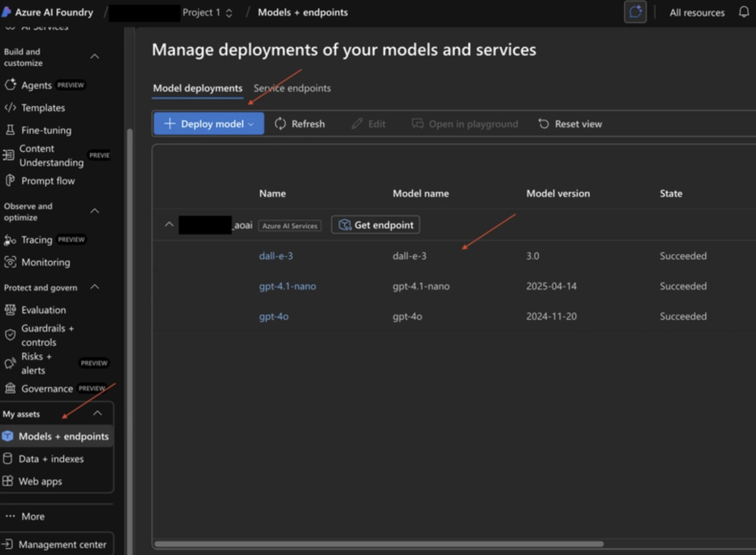Open the Deploy model dropdown arrow
The image size is (756, 555).
(x=251, y=124)
